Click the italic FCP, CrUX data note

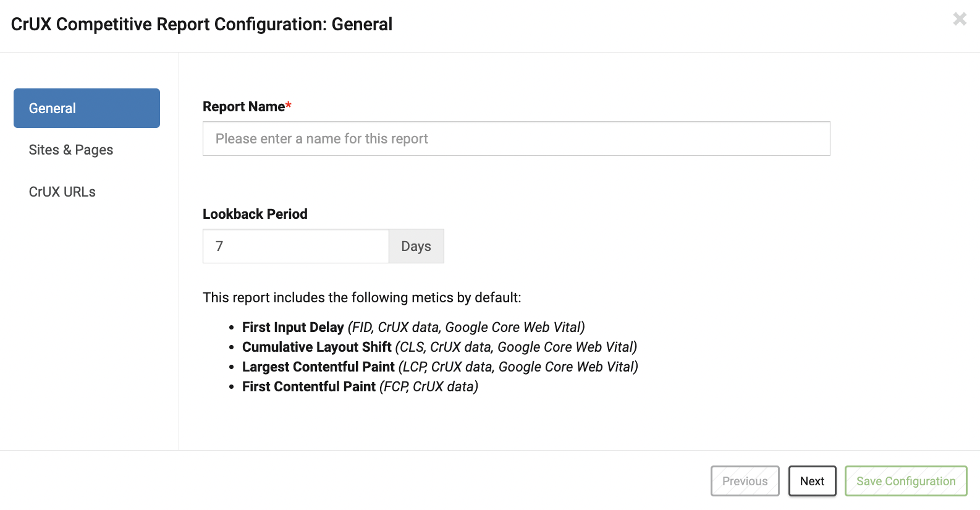(x=429, y=386)
